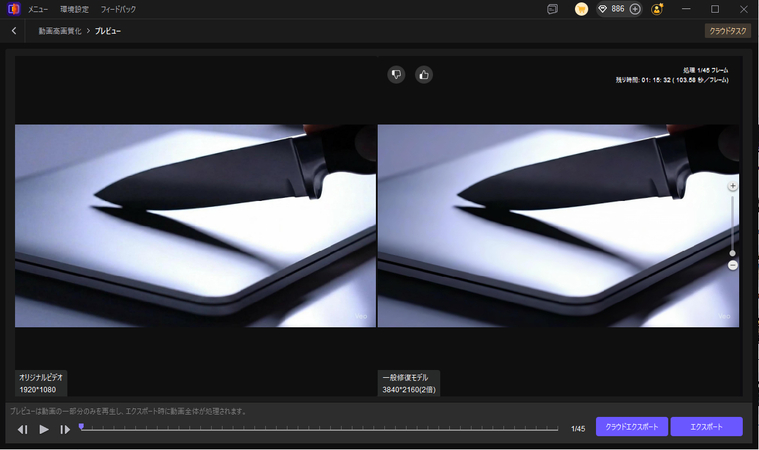Open the メニュー menu
This screenshot has width=759, height=450.
pos(39,9)
